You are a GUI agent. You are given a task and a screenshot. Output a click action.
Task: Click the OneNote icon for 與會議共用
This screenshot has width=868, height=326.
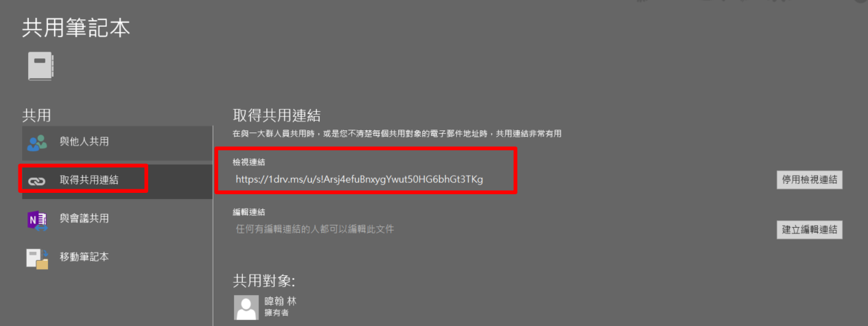(36, 220)
